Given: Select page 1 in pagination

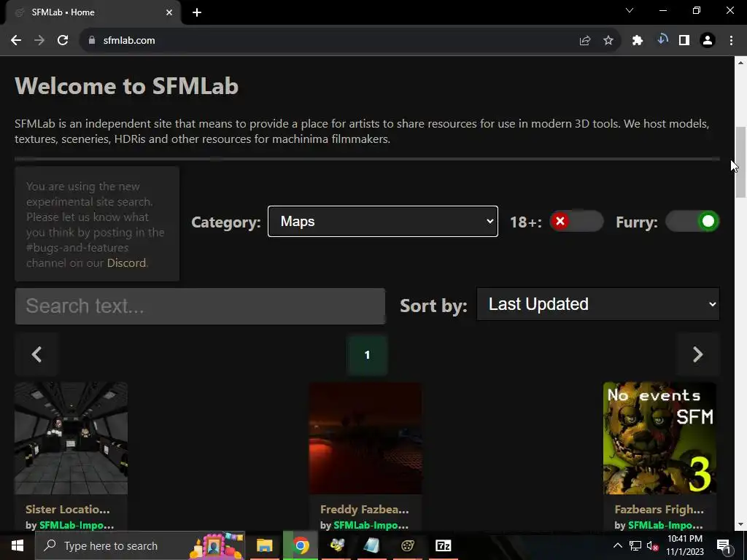Looking at the screenshot, I should click(367, 355).
